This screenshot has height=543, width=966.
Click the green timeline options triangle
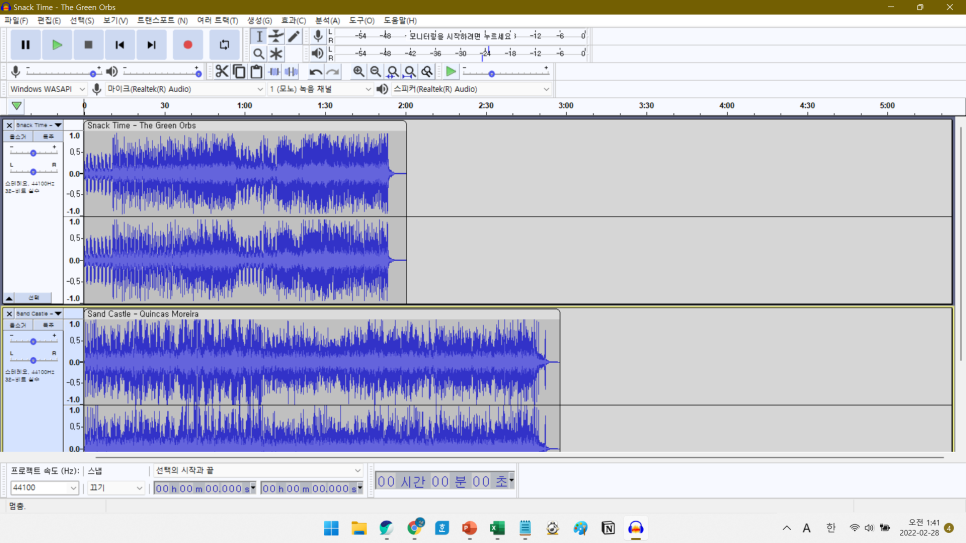[x=17, y=106]
